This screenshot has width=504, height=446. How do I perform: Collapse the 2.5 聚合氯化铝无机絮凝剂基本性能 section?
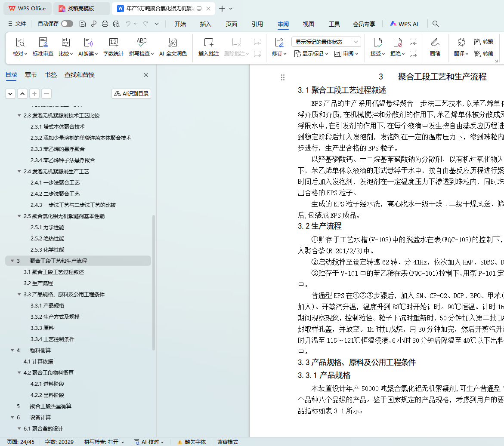pos(19,216)
